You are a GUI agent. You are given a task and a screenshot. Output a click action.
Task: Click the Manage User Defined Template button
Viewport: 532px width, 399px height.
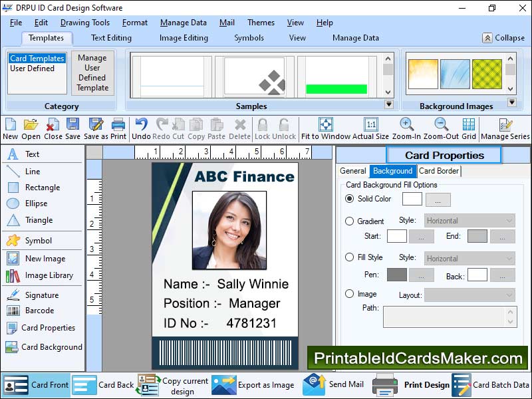pyautogui.click(x=92, y=73)
